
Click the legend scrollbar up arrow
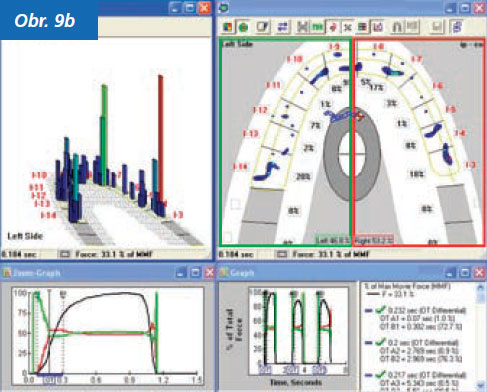(x=480, y=287)
